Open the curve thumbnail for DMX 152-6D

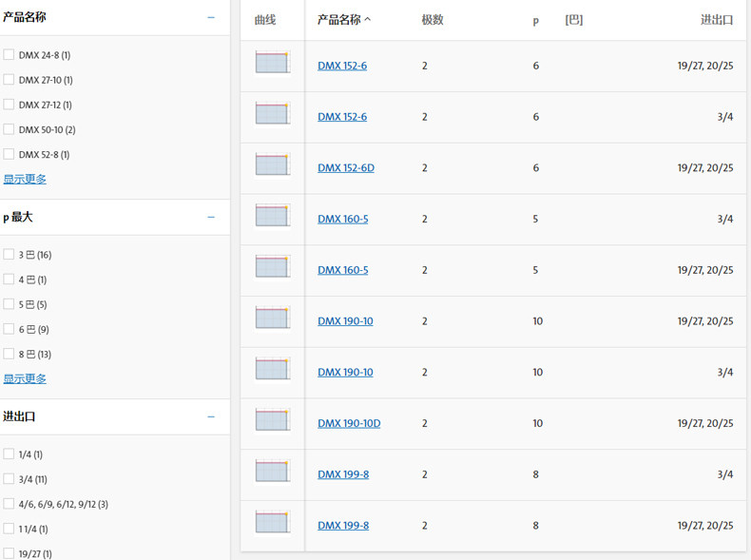click(x=272, y=167)
